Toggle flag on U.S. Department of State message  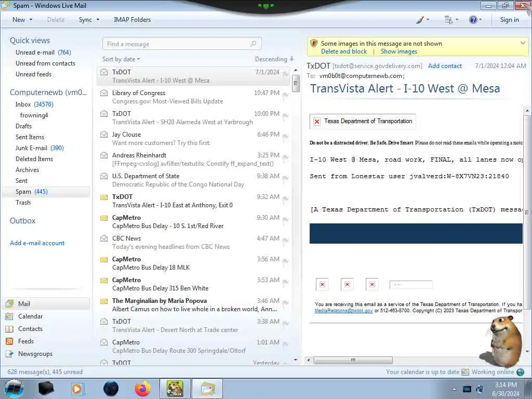285,178
